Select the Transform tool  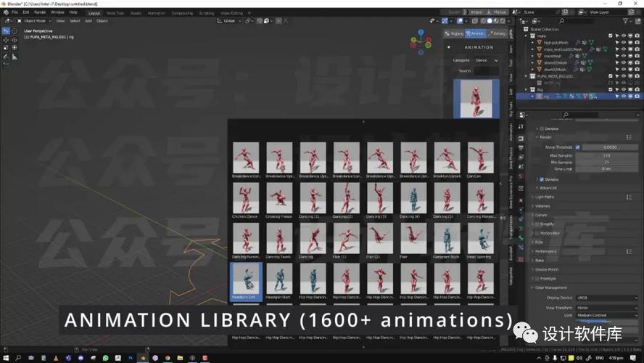click(15, 48)
